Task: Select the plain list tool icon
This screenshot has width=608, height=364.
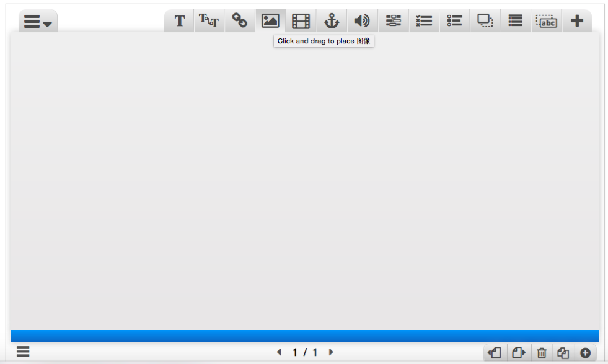Action: point(515,21)
